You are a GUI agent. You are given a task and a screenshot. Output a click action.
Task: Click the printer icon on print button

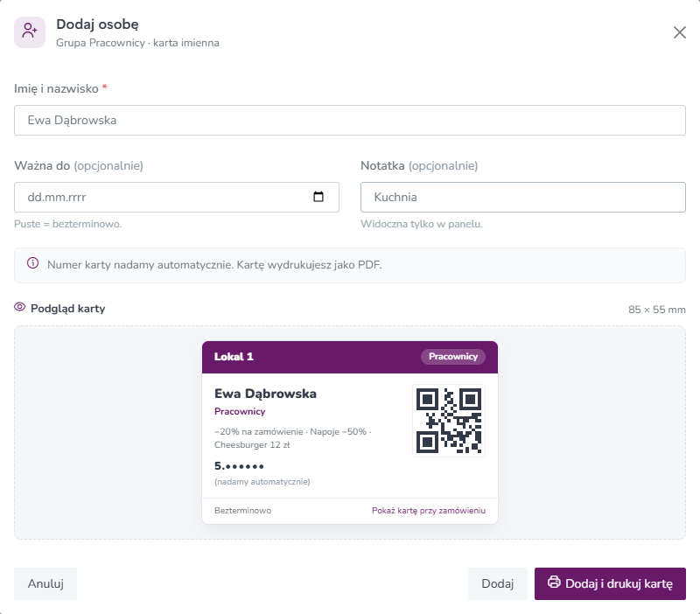pos(554,582)
